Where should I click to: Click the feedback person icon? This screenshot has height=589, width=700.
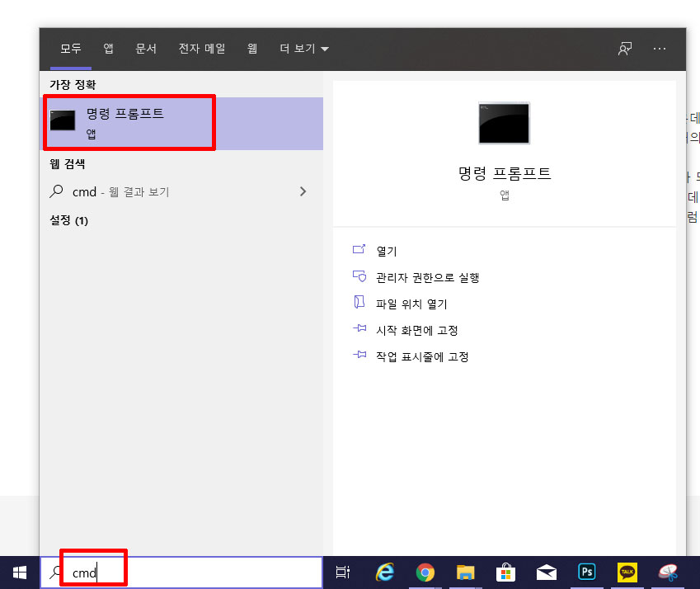click(x=625, y=48)
